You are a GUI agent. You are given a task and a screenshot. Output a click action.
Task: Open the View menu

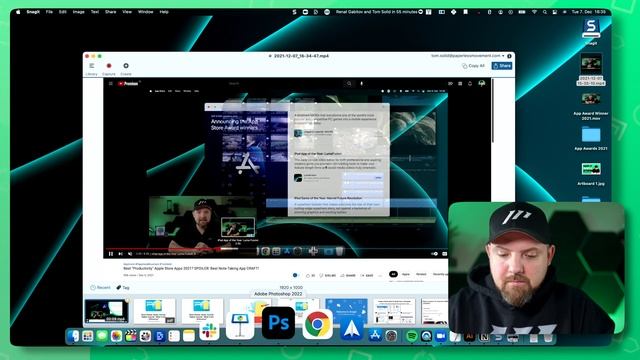coord(127,12)
